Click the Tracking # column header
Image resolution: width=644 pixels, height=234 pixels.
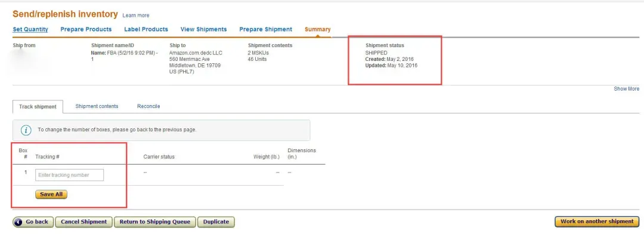coord(48,156)
